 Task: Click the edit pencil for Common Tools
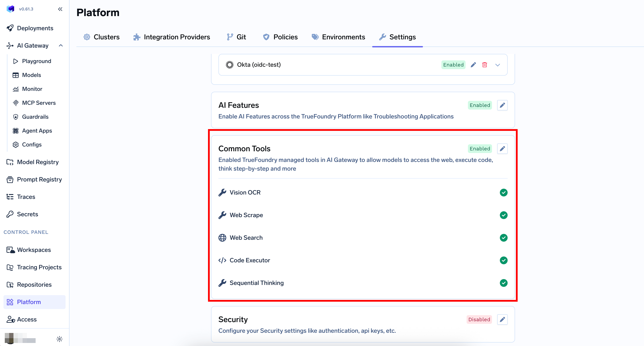click(x=502, y=149)
